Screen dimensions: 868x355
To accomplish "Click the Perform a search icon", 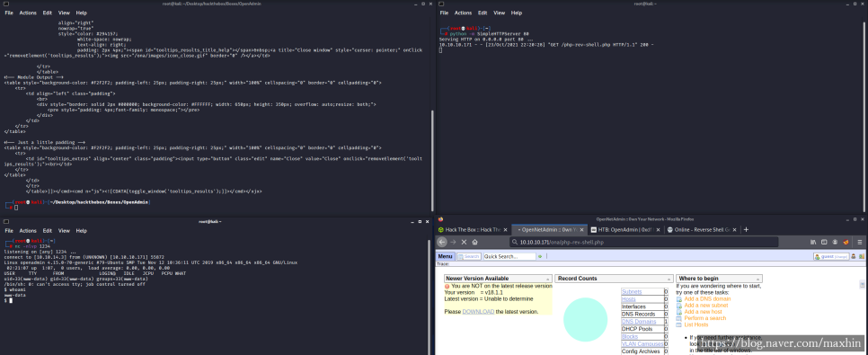I will point(679,318).
